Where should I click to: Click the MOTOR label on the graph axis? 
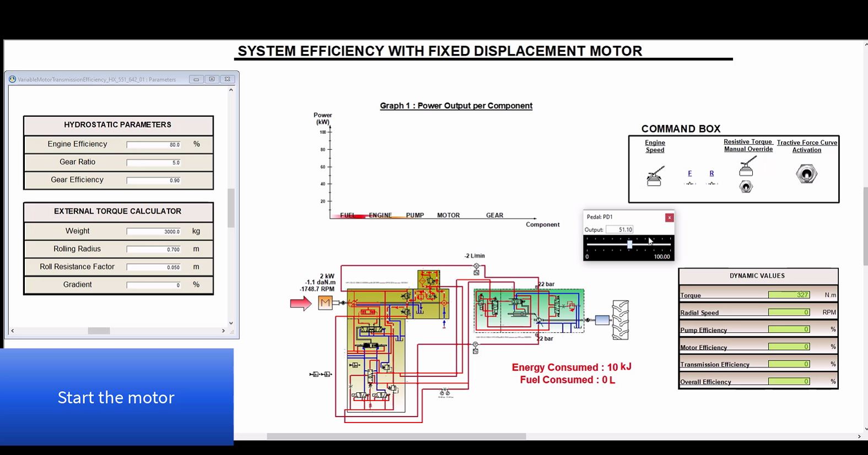coord(448,215)
